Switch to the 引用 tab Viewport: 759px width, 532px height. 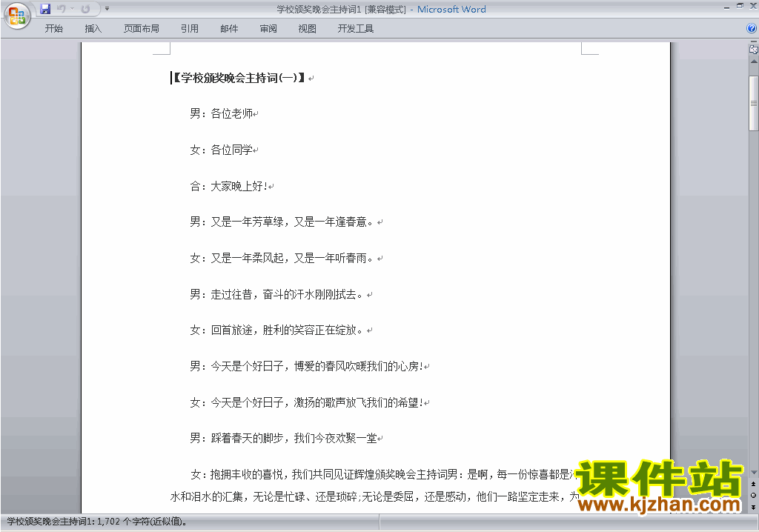click(x=190, y=29)
